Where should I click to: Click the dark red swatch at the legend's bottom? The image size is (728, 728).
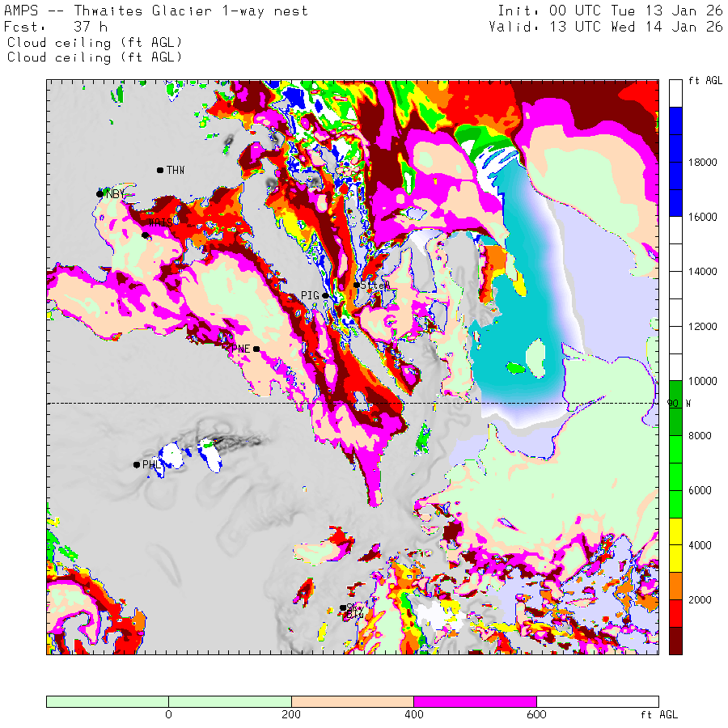tap(675, 641)
